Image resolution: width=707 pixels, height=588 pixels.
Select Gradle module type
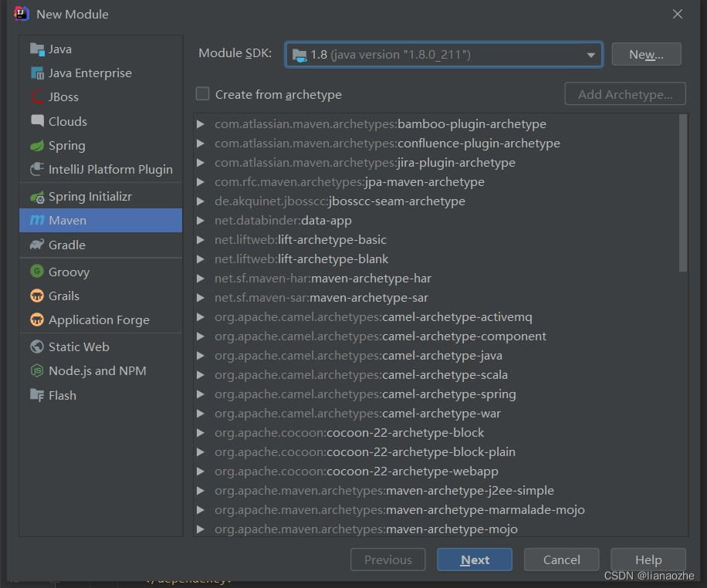[100, 245]
